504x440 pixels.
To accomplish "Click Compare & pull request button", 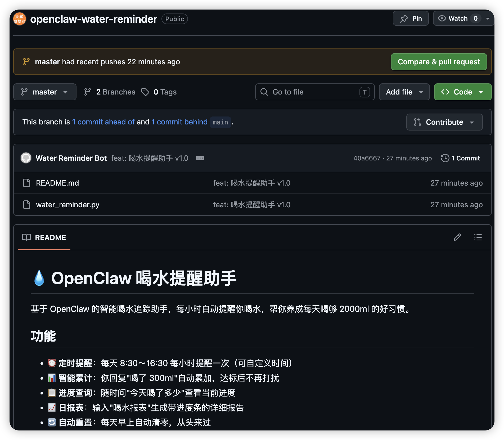I will click(439, 62).
